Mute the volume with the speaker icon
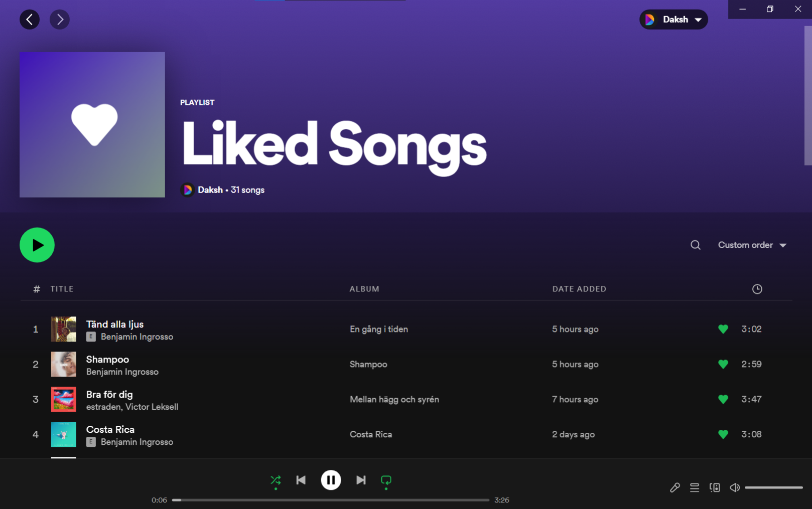 click(x=735, y=487)
